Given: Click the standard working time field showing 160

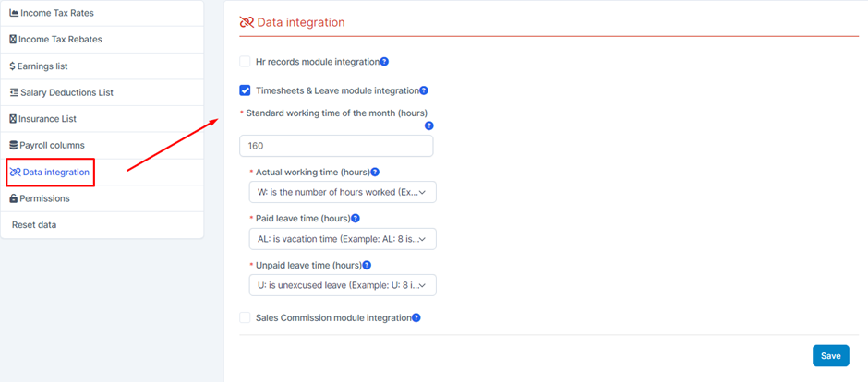Looking at the screenshot, I should pos(336,146).
